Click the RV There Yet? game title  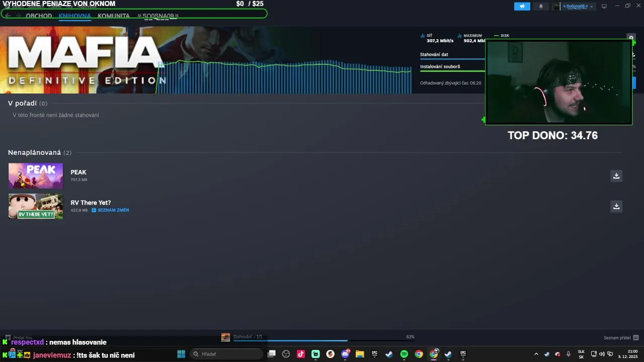pyautogui.click(x=91, y=203)
